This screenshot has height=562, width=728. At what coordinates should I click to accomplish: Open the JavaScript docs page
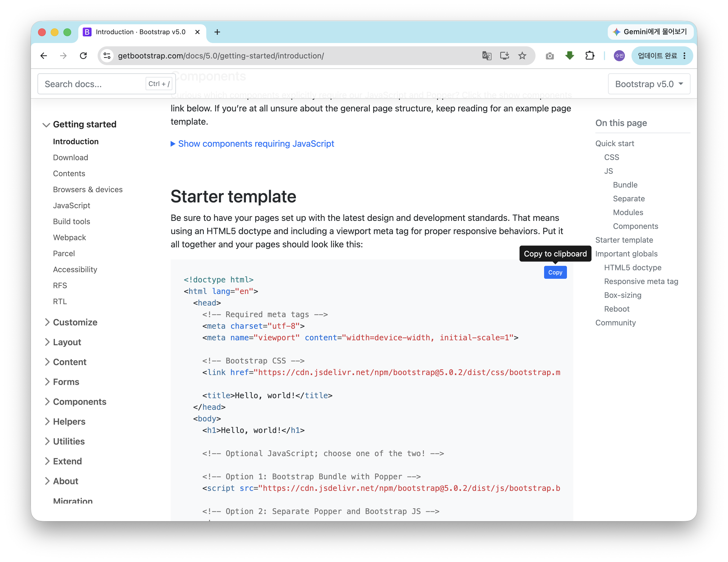71,206
